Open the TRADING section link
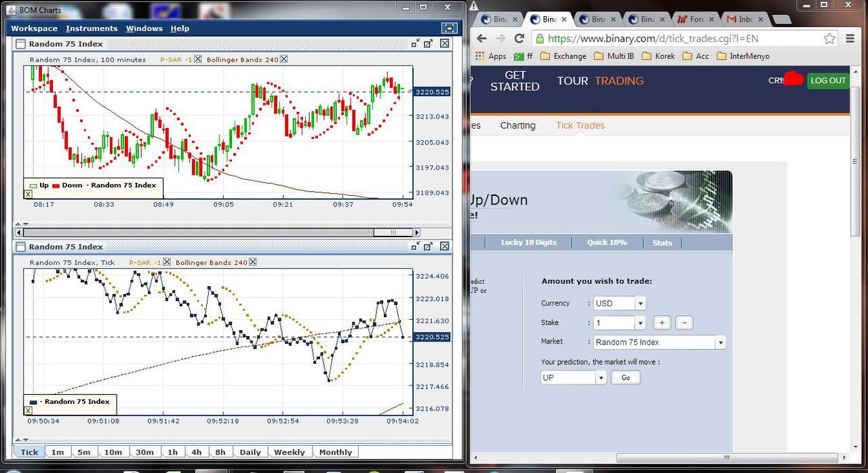 619,81
